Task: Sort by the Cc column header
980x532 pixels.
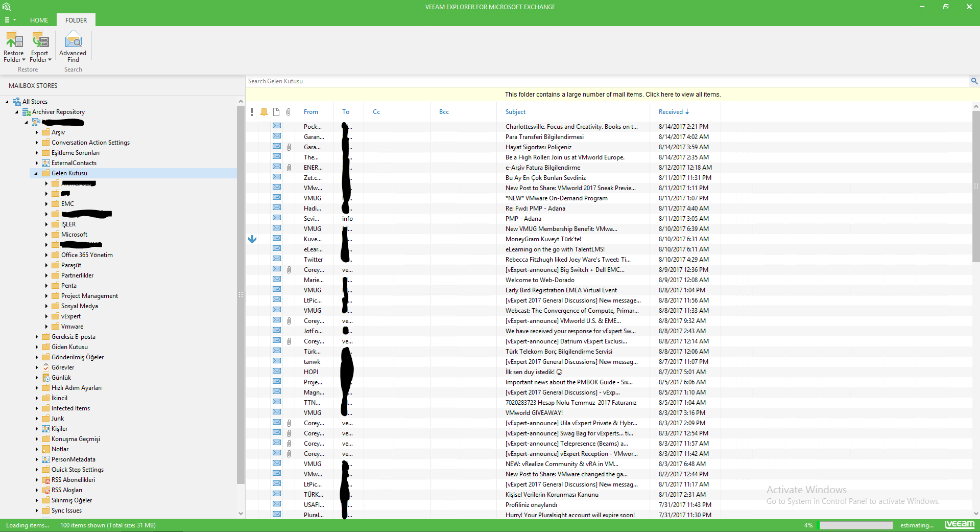Action: tap(376, 112)
